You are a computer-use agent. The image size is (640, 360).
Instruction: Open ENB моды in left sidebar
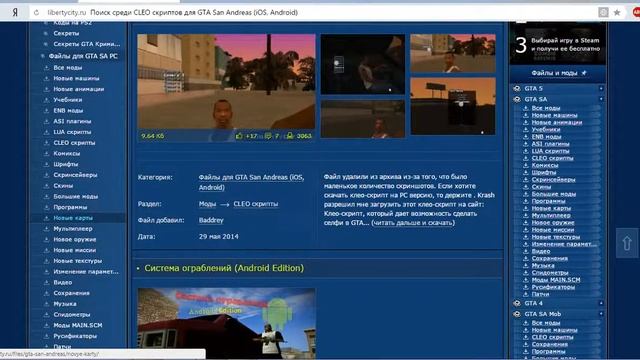[x=68, y=111]
